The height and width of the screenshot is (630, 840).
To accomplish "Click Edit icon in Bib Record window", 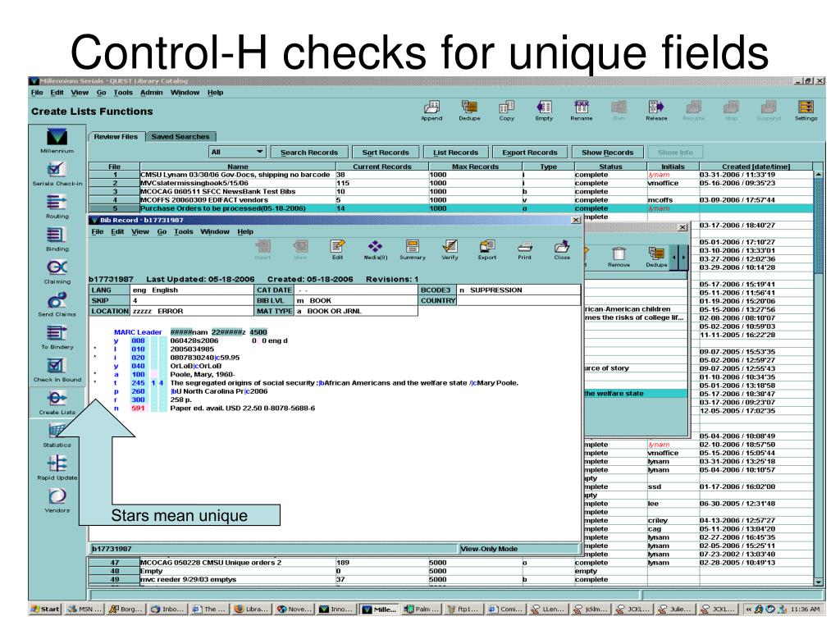I will pyautogui.click(x=337, y=249).
